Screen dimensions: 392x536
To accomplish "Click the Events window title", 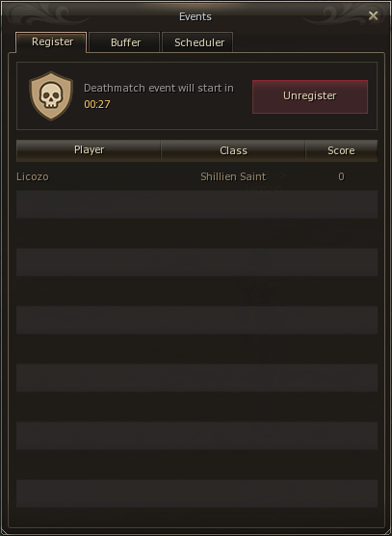I will 196,16.
